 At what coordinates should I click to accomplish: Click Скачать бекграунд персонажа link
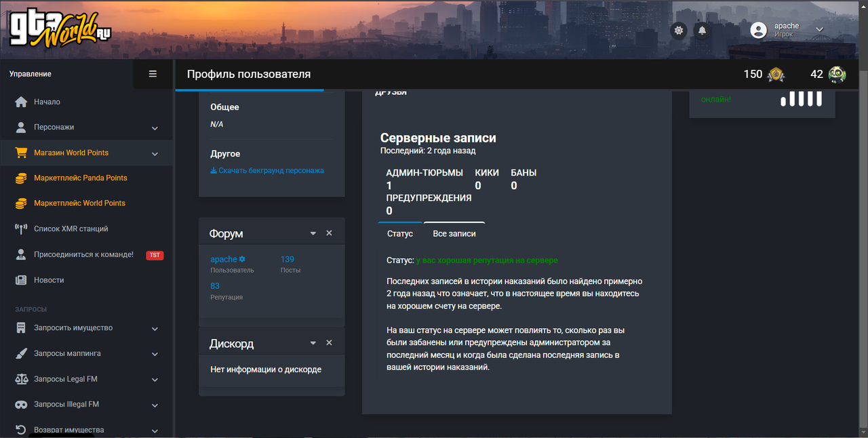tap(267, 171)
